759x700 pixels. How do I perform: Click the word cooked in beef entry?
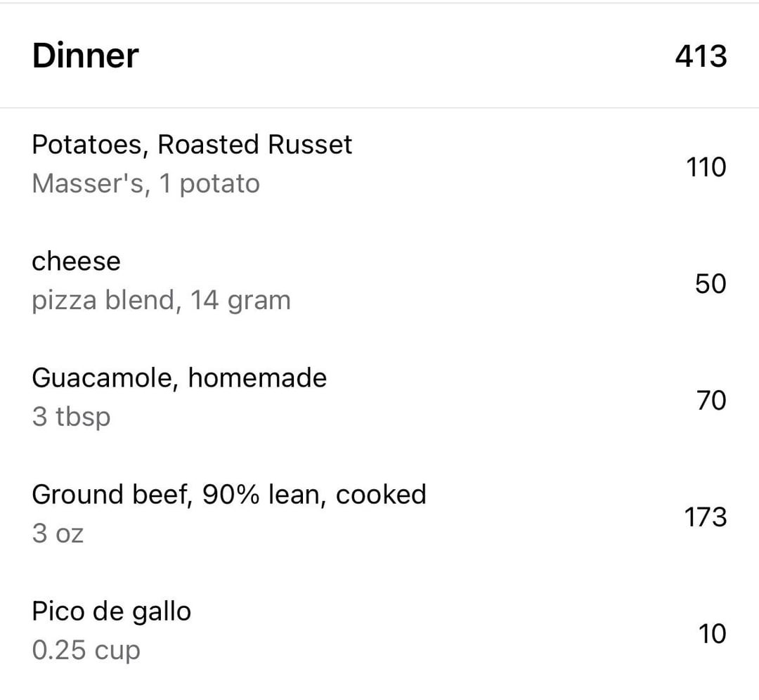(x=381, y=495)
